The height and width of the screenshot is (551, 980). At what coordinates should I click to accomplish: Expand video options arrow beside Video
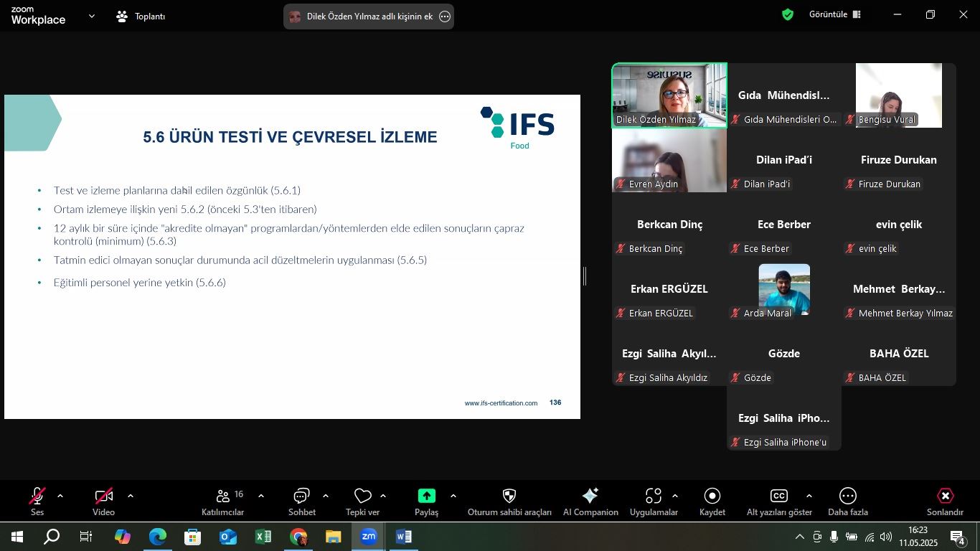[131, 496]
